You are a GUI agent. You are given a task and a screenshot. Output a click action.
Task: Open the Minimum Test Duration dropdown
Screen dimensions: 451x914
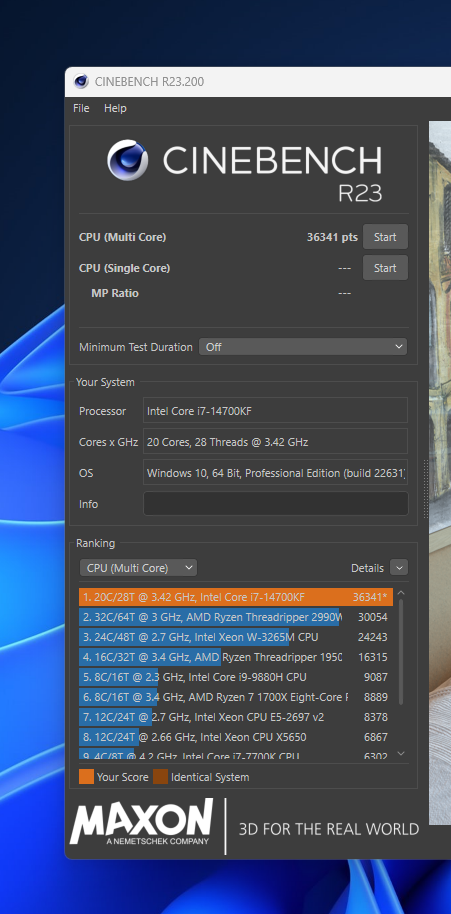(x=303, y=347)
